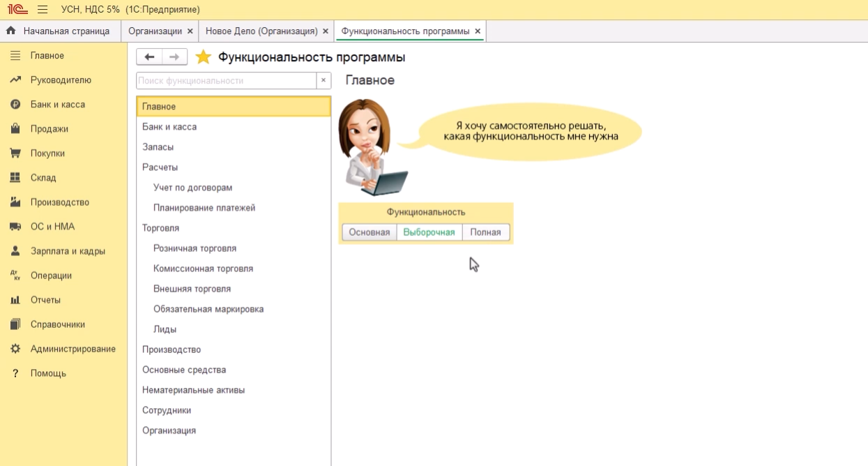Open Покупки section with cart icon
This screenshot has width=868, height=466.
click(47, 153)
